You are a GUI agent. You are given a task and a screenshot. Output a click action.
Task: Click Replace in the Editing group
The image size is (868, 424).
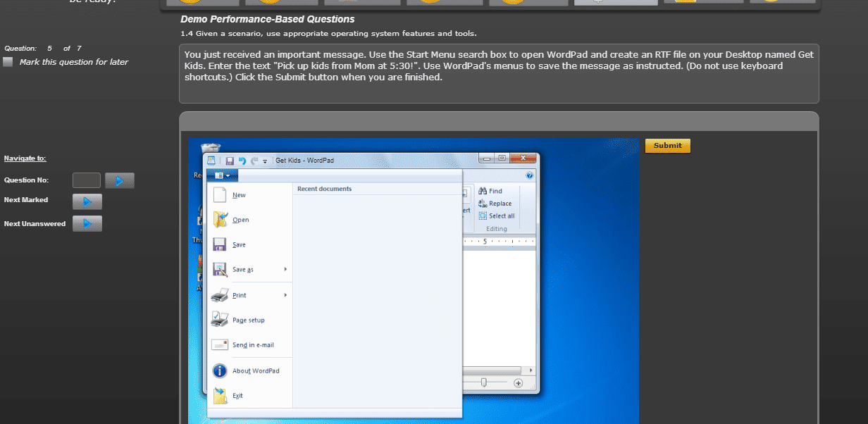click(495, 204)
